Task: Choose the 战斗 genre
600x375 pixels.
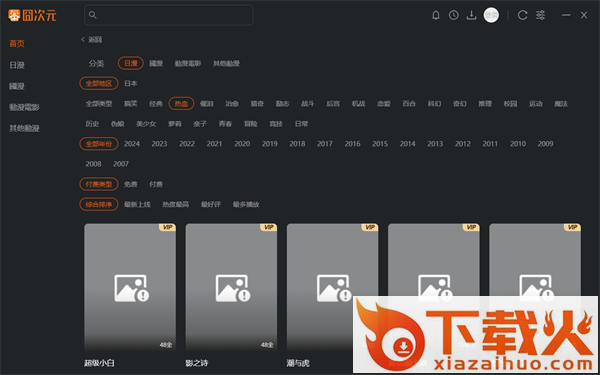Action: (x=308, y=104)
